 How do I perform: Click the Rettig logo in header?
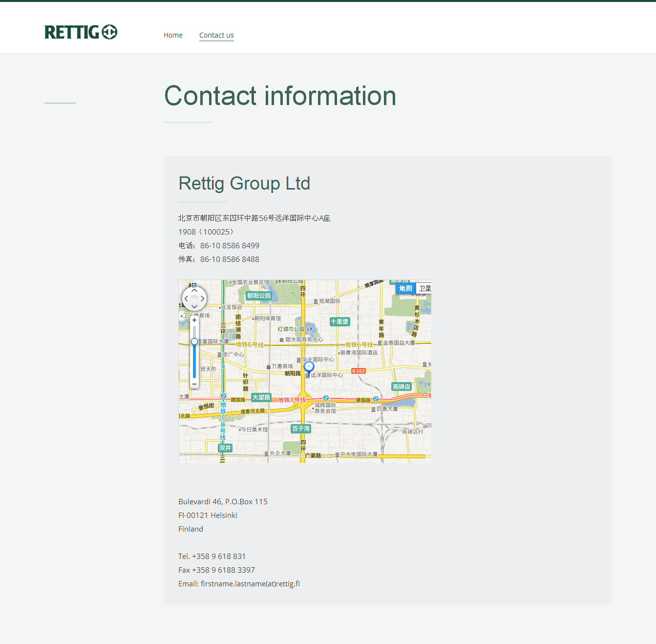tap(81, 32)
